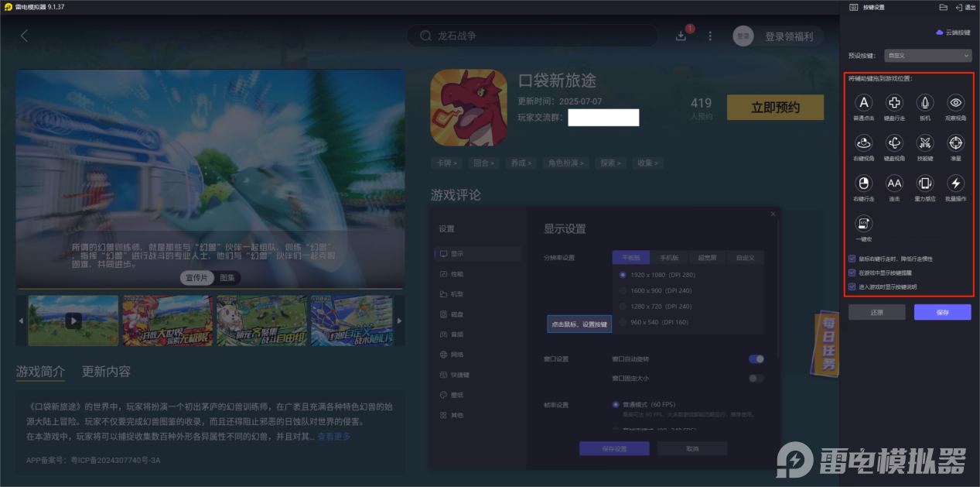
Task: Pick the 扳机 trigger key icon
Action: coord(925,103)
